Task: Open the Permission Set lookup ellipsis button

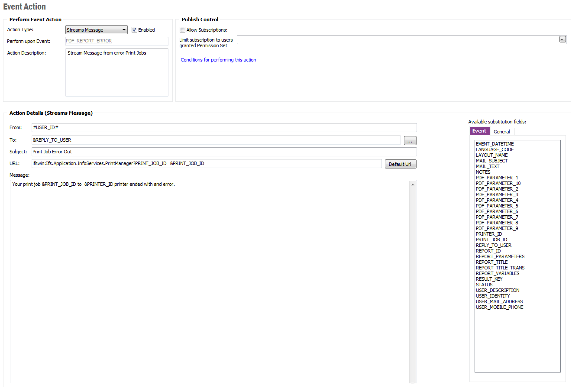Action: pyautogui.click(x=562, y=39)
